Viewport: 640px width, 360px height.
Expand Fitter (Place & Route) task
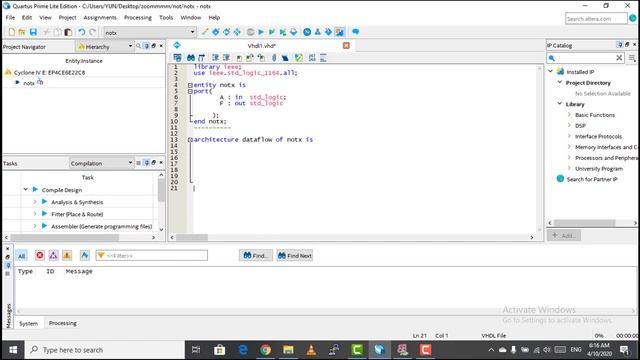click(x=35, y=214)
